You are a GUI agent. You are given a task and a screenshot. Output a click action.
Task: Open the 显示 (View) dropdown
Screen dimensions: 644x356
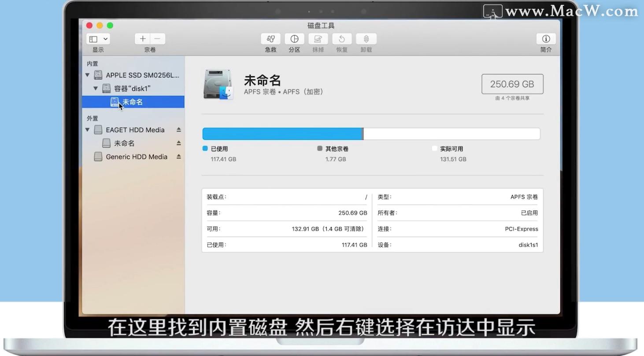(x=97, y=39)
